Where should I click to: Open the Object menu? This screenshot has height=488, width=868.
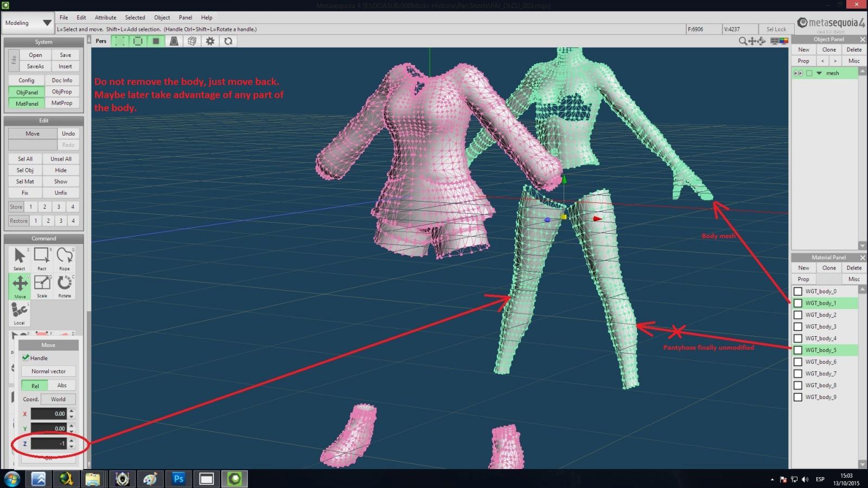point(162,17)
